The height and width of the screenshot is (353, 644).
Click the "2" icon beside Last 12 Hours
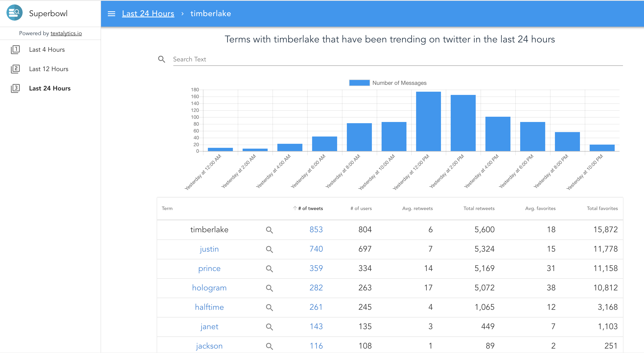click(16, 69)
